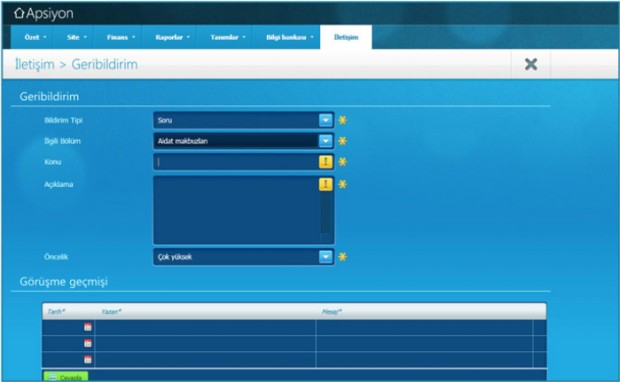Click the Apsiyon home logo icon
Image resolution: width=620 pixels, height=382 pixels.
coord(19,13)
